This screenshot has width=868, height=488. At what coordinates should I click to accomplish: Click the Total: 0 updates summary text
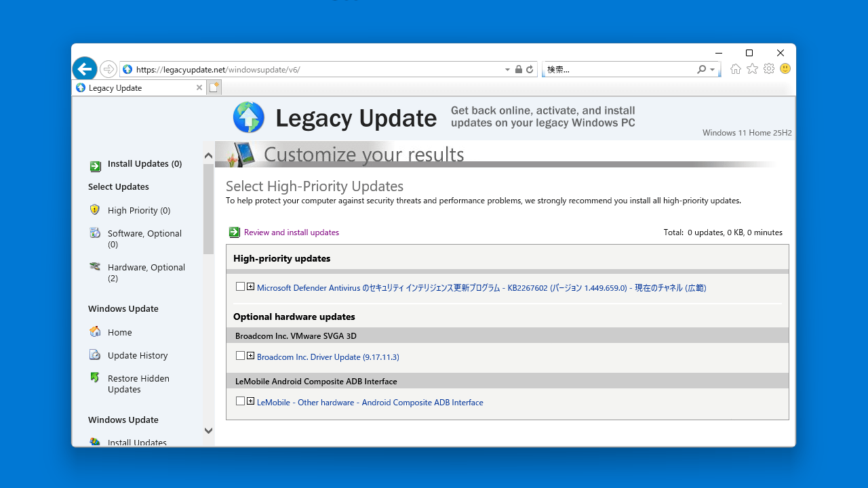[723, 232]
